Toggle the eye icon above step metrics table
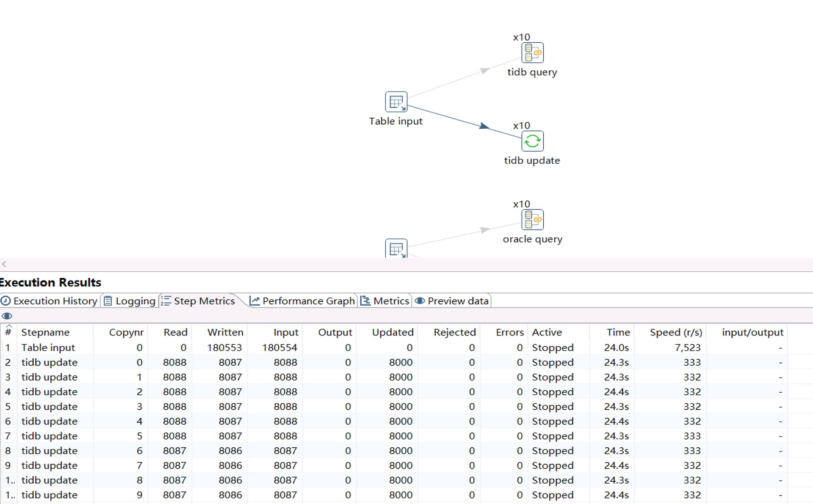 (x=7, y=316)
